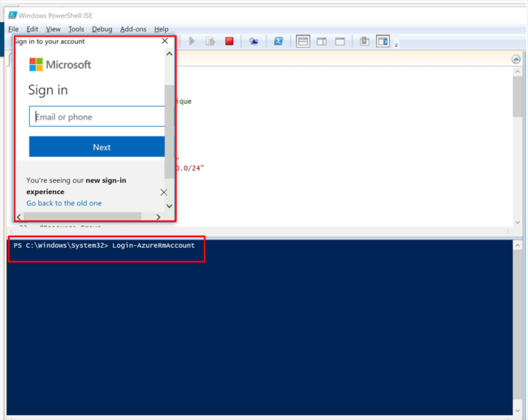Click sign-in dialog scroll down arrow
This screenshot has height=420, width=528.
tap(170, 206)
